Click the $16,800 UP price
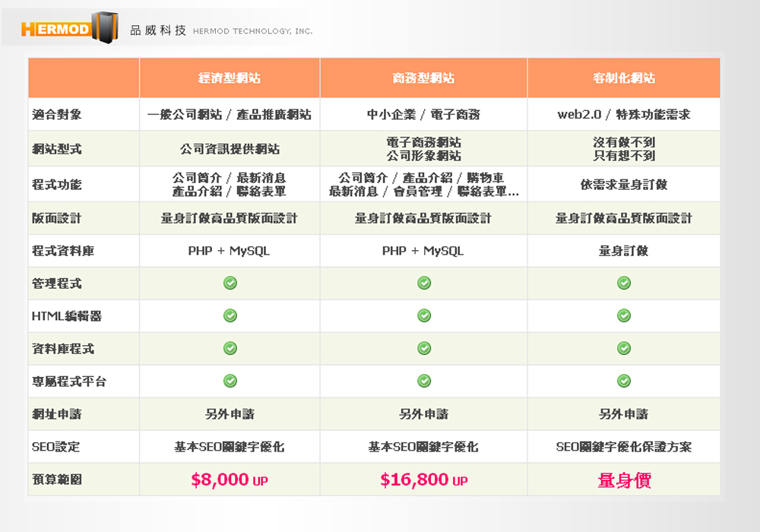The image size is (760, 532). click(424, 480)
